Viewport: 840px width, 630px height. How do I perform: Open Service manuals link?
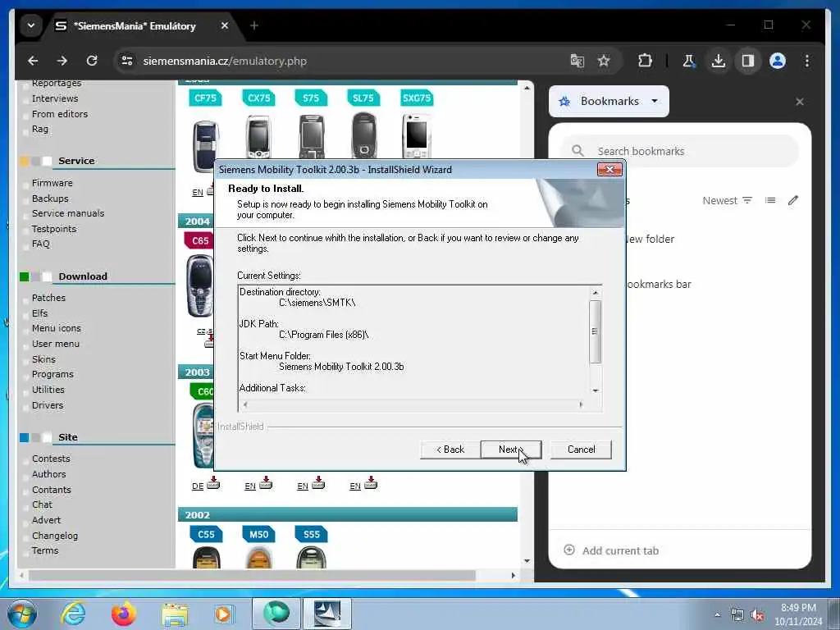point(68,213)
